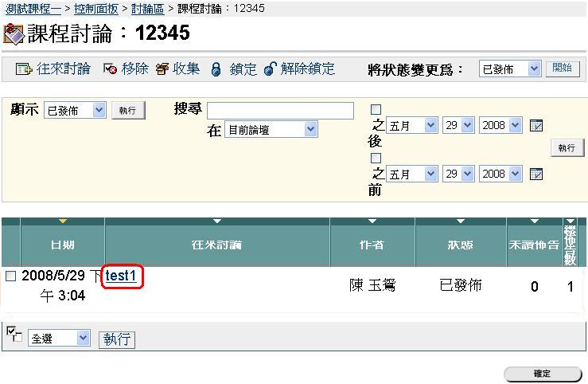Image resolution: width=588 pixels, height=384 pixels.
Task: Open calendar picker for 之後 date
Action: [536, 126]
